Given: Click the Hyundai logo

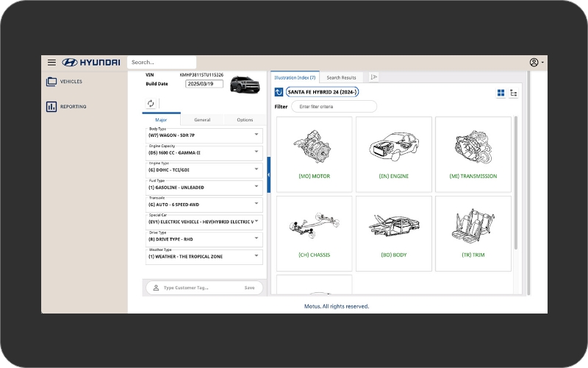Looking at the screenshot, I should pos(91,63).
